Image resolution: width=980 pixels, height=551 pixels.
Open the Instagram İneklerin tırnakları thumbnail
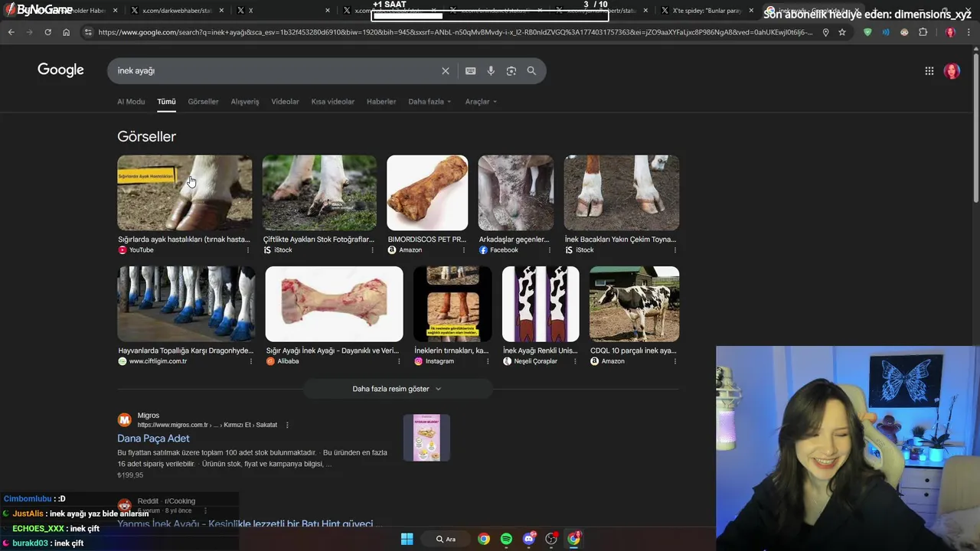tap(452, 304)
